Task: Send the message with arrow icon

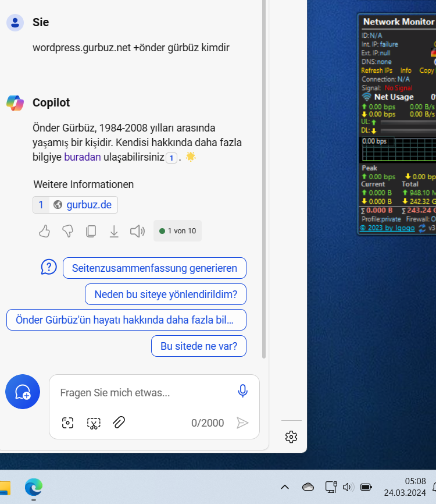Action: (242, 423)
